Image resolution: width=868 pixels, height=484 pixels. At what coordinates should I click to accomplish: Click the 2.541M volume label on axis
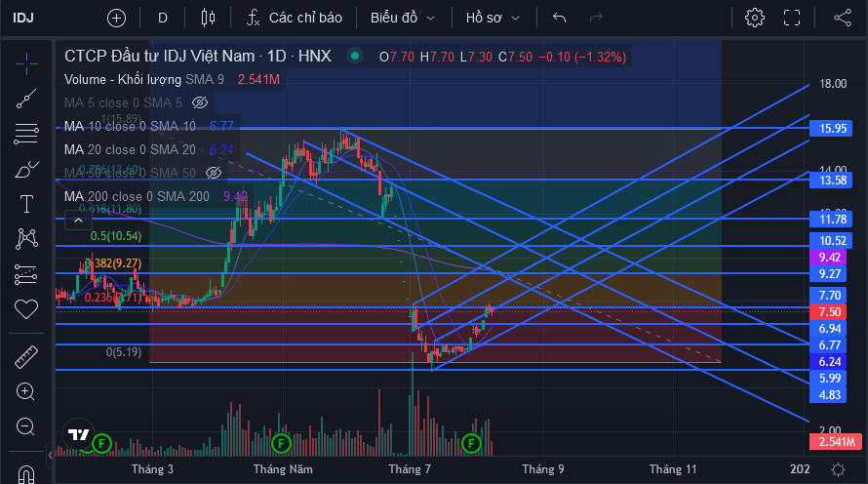tap(837, 442)
